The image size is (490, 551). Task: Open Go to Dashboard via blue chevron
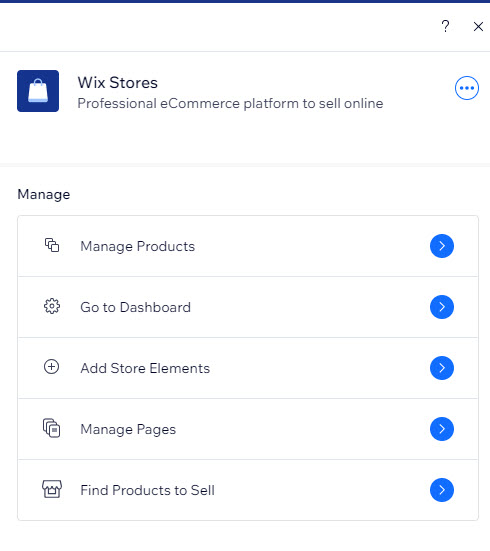(x=441, y=307)
